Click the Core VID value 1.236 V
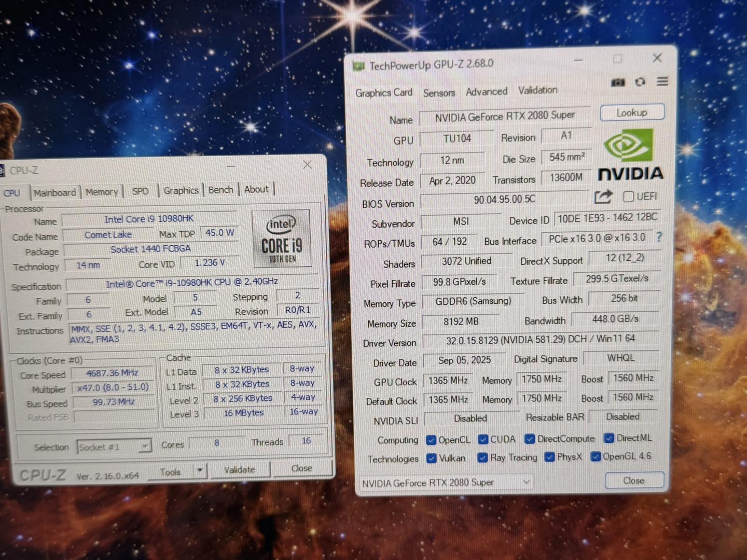 [x=210, y=263]
